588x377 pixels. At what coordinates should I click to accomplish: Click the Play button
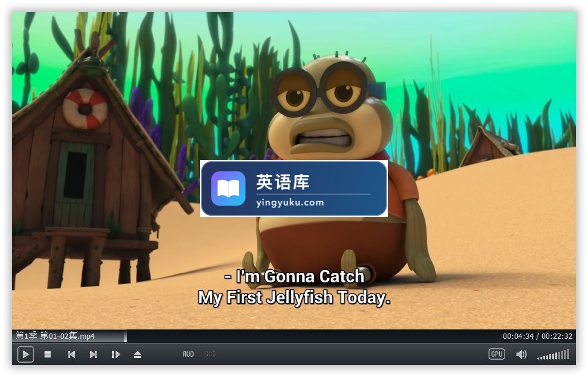pyautogui.click(x=26, y=354)
